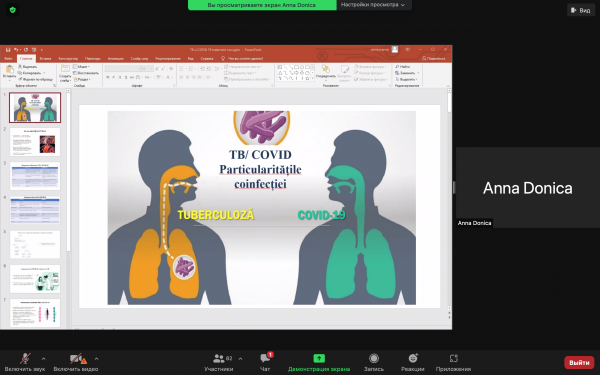Start recording with the Запись icon

[373, 362]
